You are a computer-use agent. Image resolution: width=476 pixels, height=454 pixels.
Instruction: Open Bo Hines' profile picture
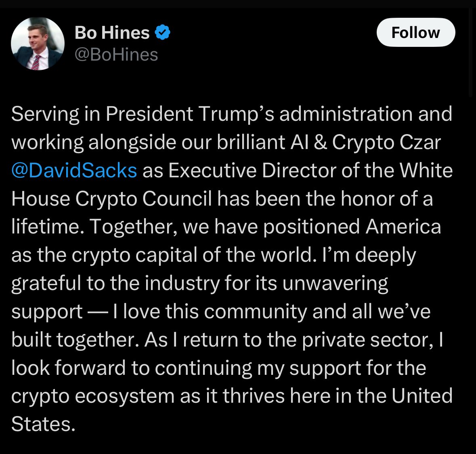click(x=38, y=44)
